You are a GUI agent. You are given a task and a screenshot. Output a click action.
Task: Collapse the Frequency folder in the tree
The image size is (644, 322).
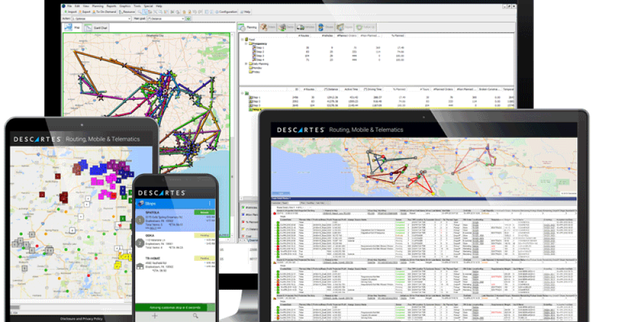point(247,44)
